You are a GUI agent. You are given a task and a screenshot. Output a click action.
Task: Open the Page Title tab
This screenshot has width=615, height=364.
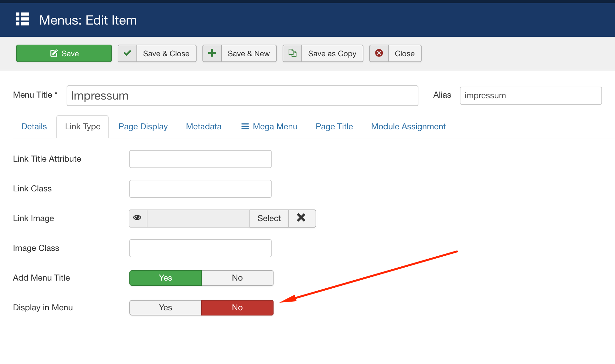[334, 126]
